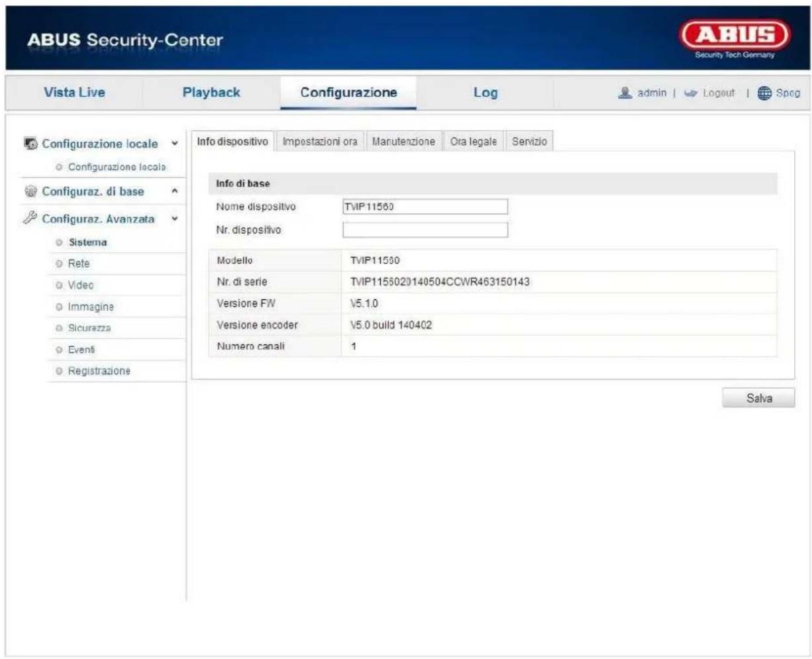Select the Info dispositivo tab
812x659 pixels.
[x=232, y=142]
